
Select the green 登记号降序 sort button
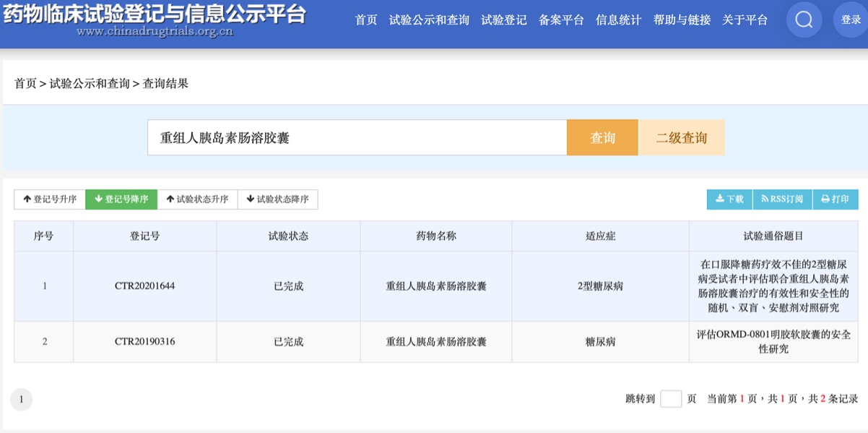pos(121,200)
